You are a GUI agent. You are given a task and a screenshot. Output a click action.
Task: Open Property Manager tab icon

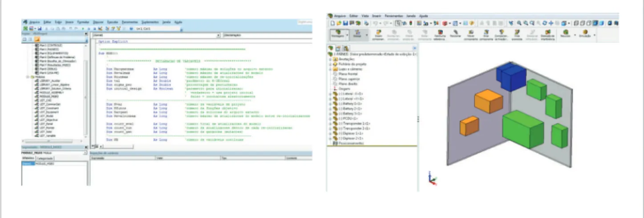click(338, 48)
